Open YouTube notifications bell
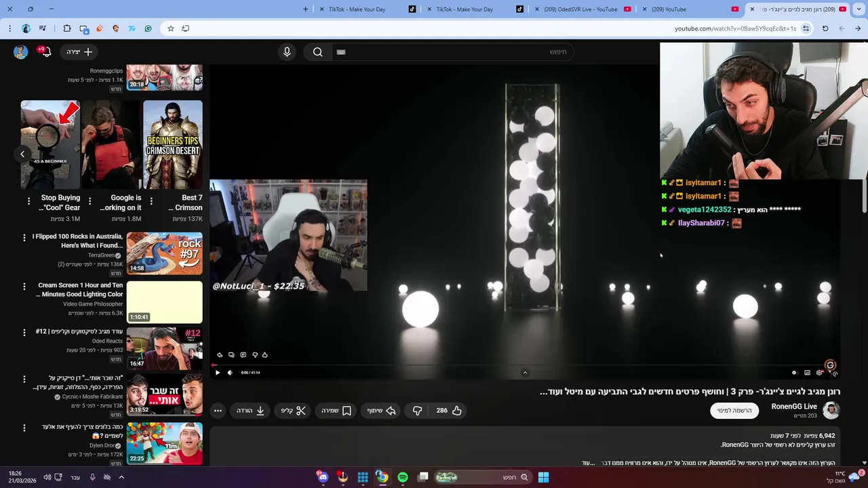 coord(45,52)
